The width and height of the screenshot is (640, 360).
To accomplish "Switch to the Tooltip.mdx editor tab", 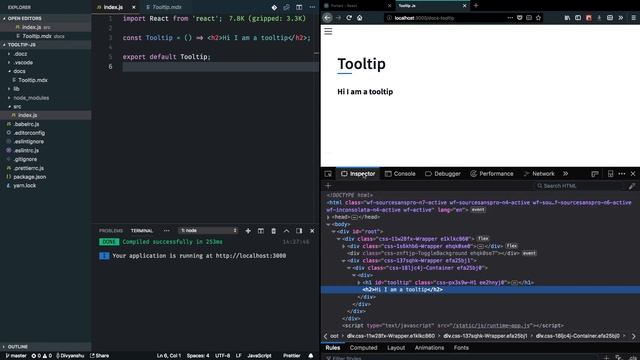I will [x=164, y=7].
